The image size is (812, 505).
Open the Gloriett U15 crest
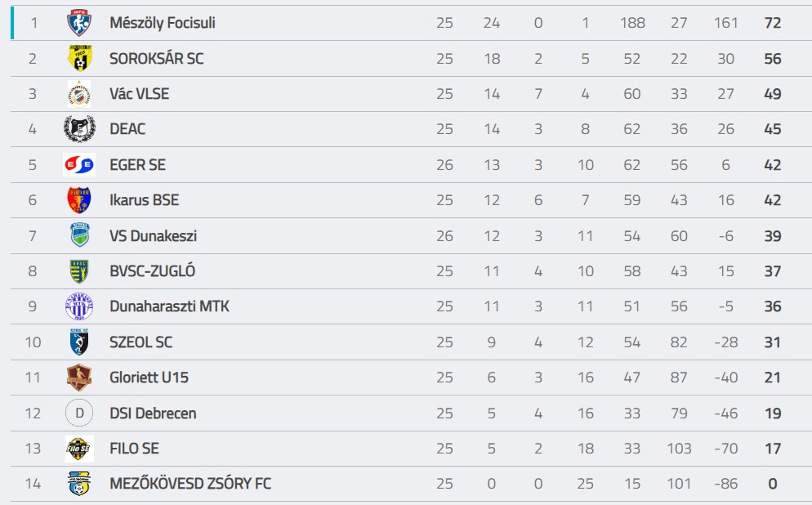coord(79,377)
